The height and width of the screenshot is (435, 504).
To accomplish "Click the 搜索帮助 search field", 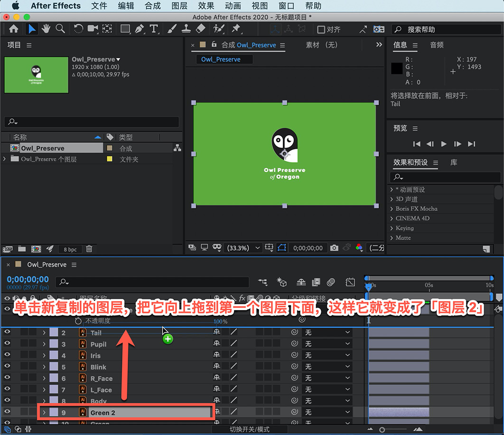I will (x=447, y=29).
